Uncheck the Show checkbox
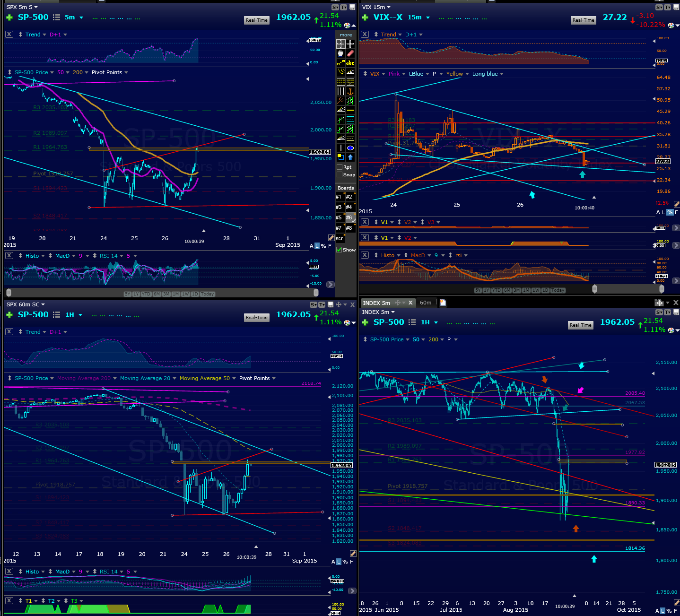The width and height of the screenshot is (680, 616). click(339, 250)
